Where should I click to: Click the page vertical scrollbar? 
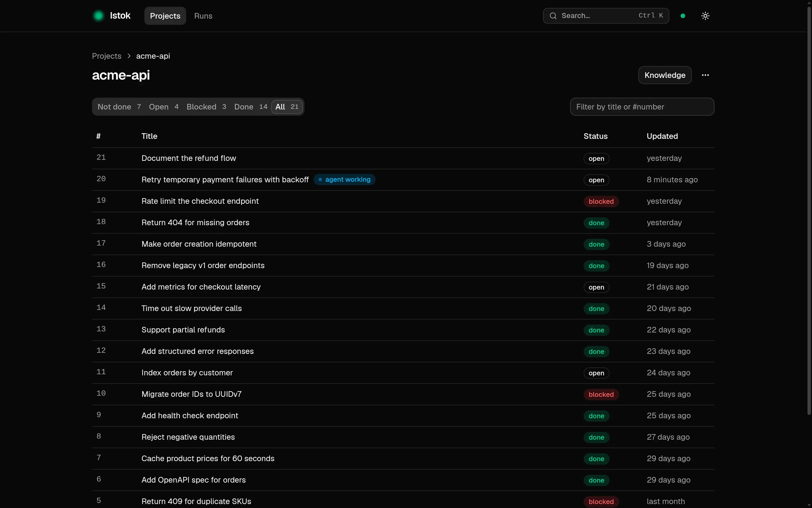pyautogui.click(x=809, y=211)
